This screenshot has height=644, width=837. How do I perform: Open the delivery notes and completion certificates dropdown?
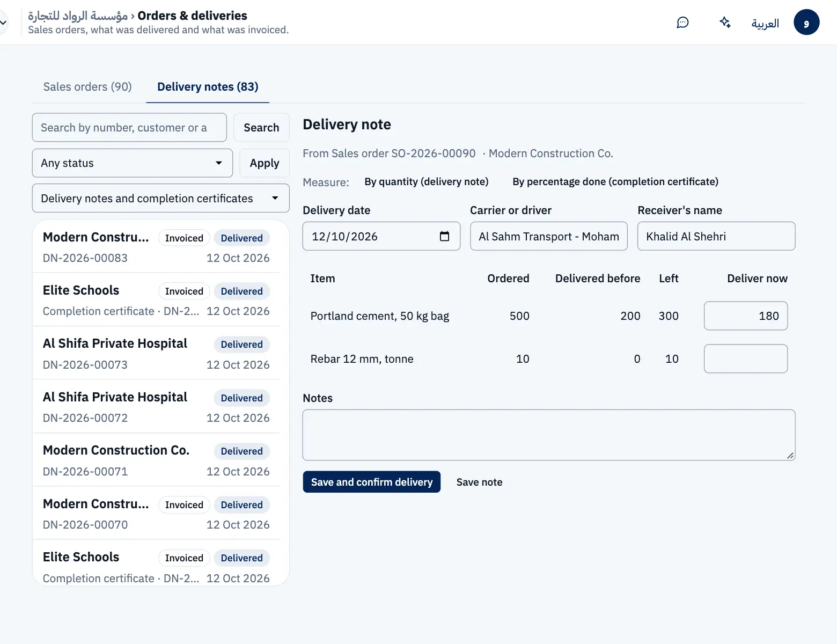click(160, 198)
